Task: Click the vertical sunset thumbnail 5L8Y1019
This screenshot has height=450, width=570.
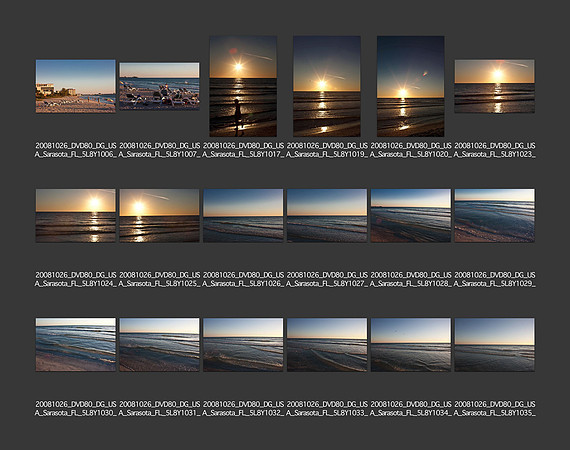Action: [327, 86]
